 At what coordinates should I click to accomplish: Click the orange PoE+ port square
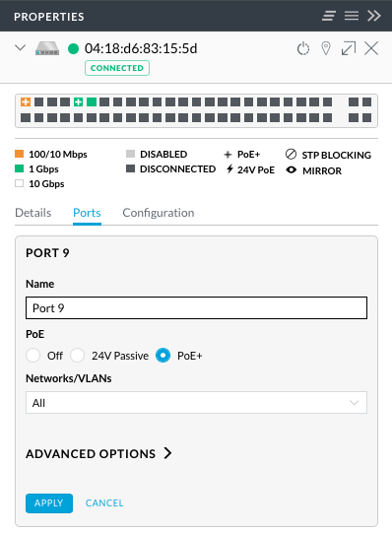point(26,101)
